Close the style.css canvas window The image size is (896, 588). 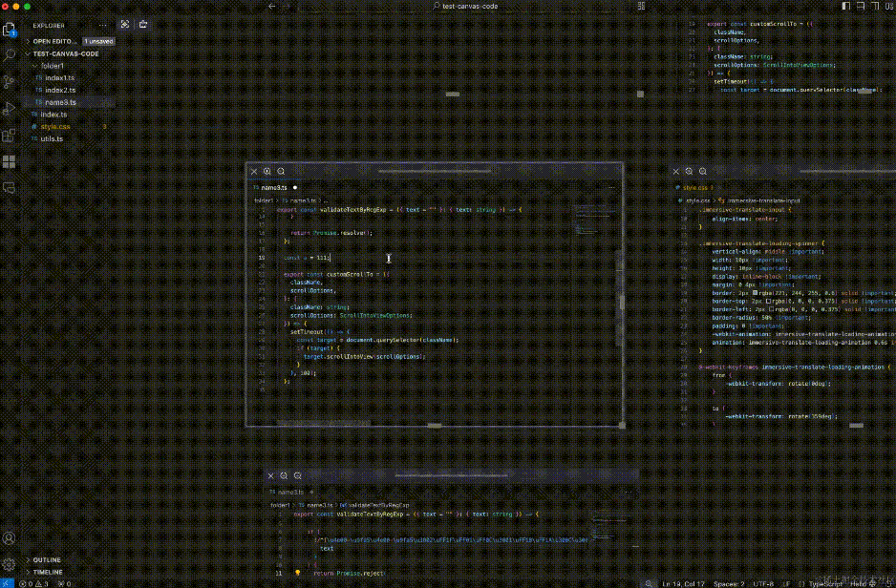click(676, 171)
